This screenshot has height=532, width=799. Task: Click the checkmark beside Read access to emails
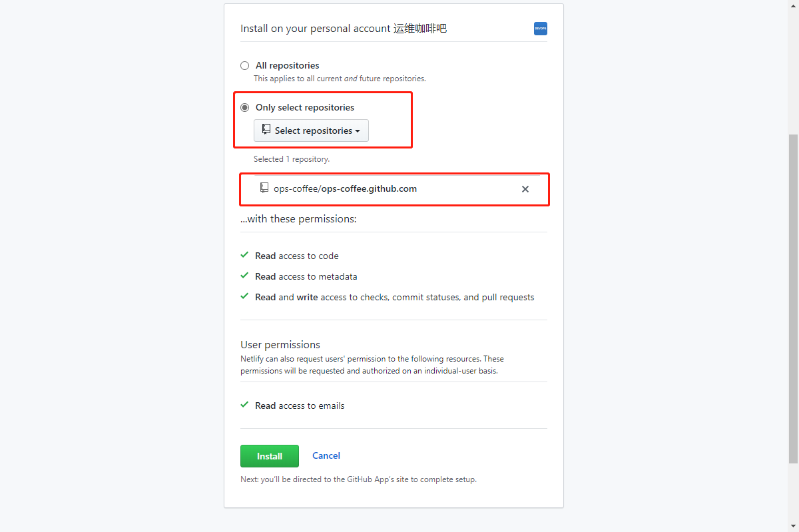[245, 405]
